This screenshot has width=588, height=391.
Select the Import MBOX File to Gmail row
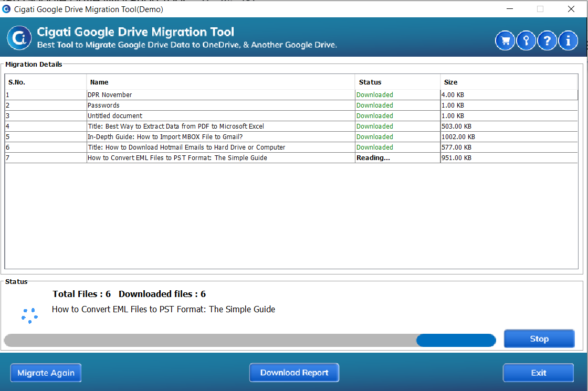point(291,137)
